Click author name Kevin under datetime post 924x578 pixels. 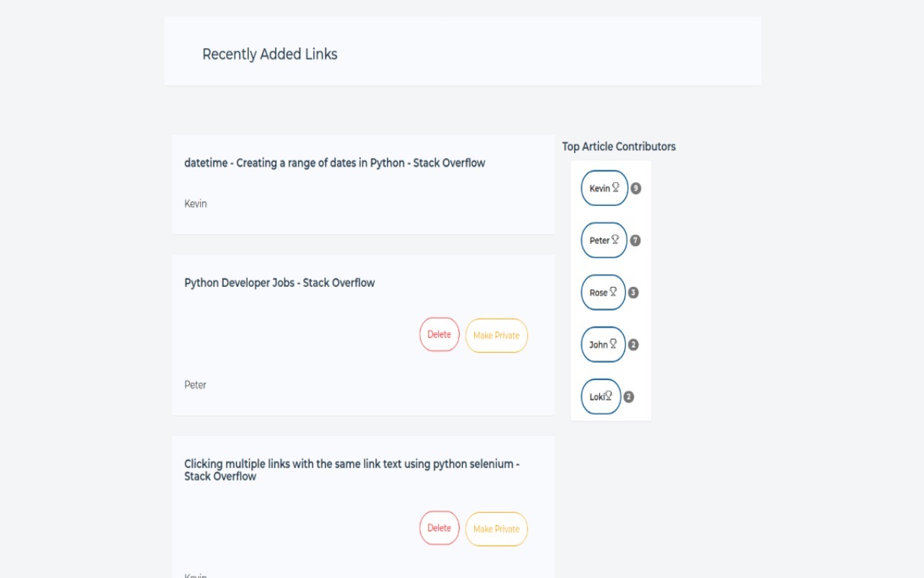(196, 204)
